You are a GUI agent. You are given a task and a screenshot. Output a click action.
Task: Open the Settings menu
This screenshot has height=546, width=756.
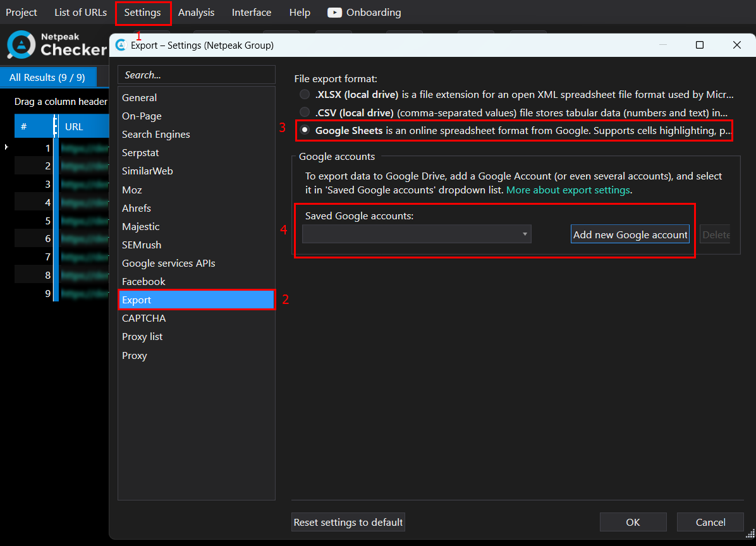142,13
